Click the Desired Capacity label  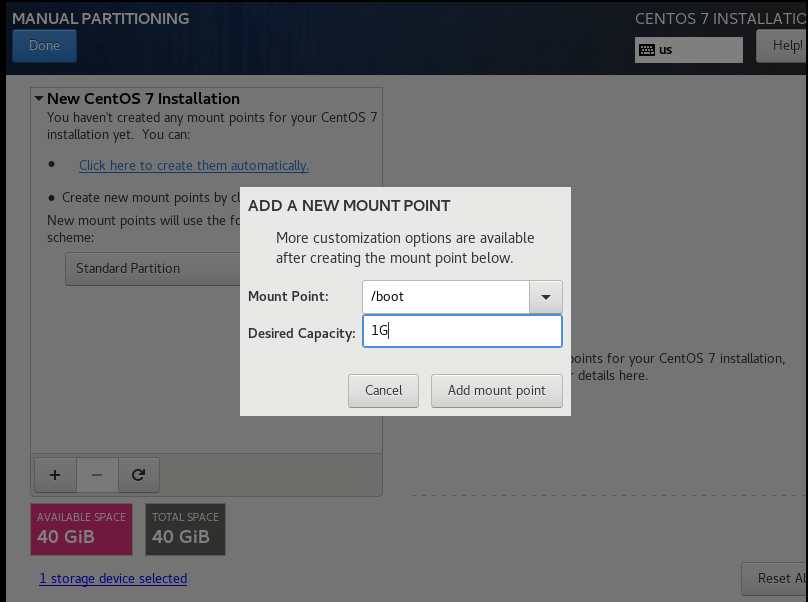point(301,333)
